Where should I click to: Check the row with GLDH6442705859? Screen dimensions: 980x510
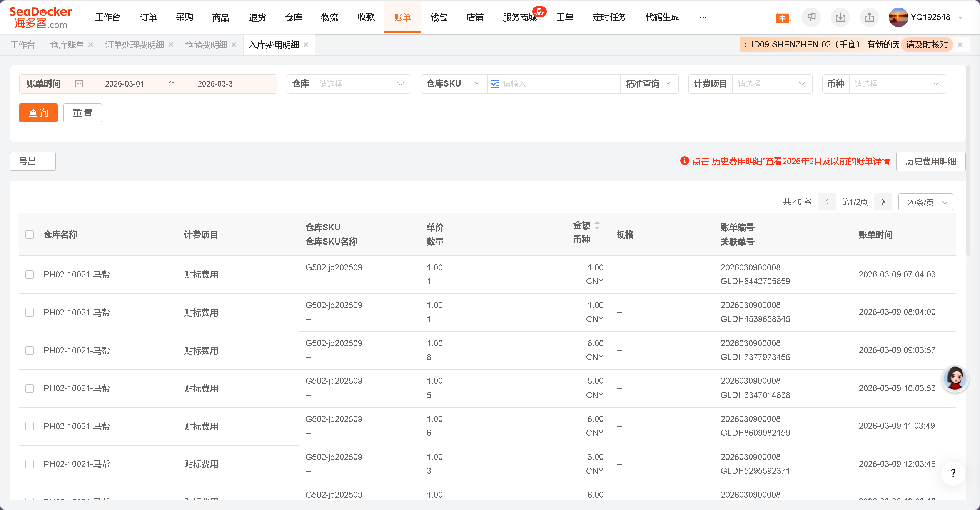(30, 275)
